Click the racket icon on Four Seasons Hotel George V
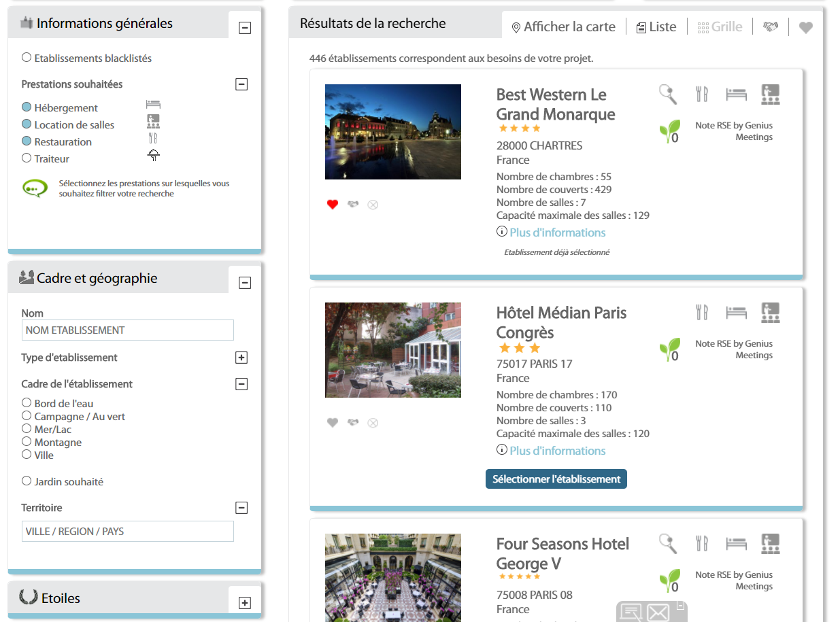The height and width of the screenshot is (622, 840). 668,543
